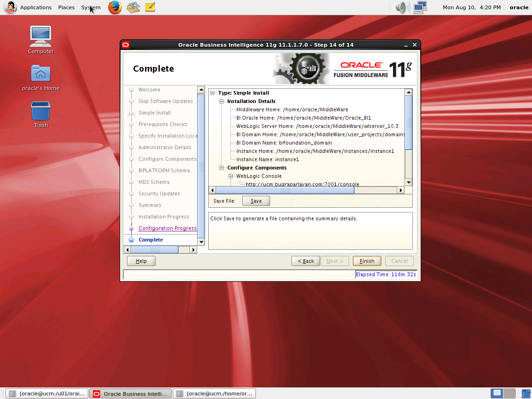
Task: Select BI Domain Name: bifoundation_domain row
Action: click(x=284, y=143)
